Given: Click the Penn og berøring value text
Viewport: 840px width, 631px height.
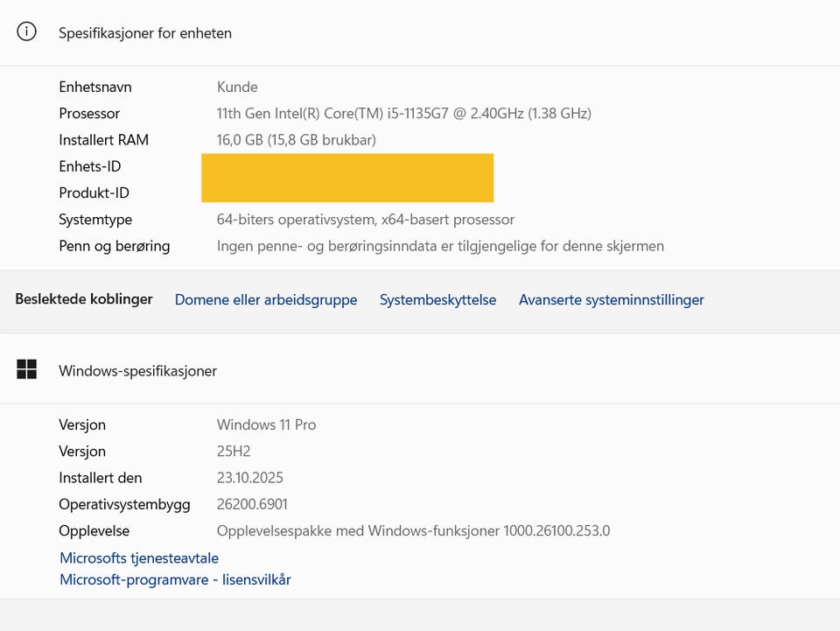Looking at the screenshot, I should tap(440, 246).
